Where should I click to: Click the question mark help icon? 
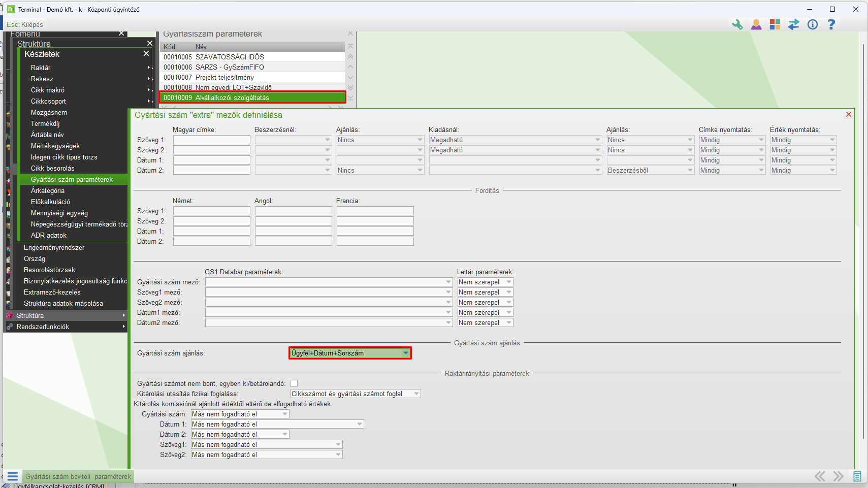(831, 24)
